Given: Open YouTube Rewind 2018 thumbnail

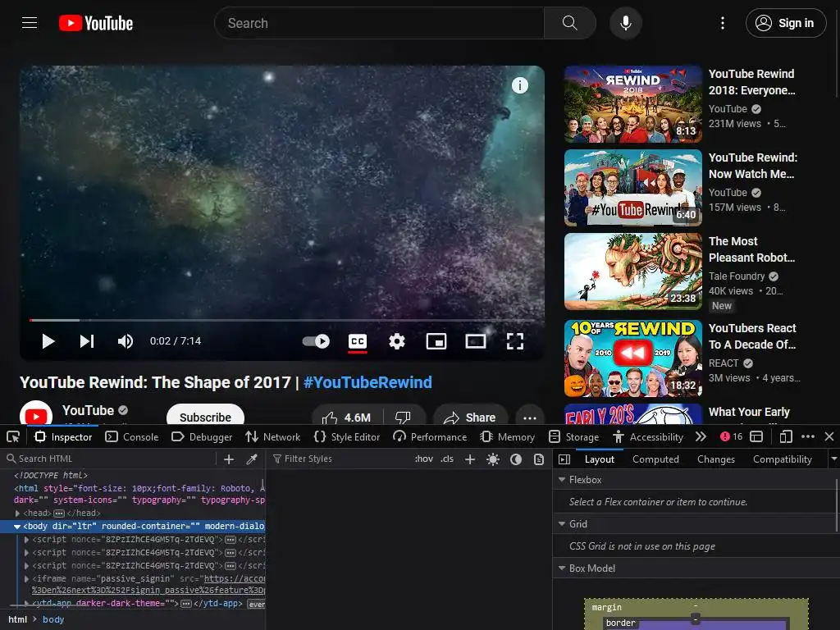Looking at the screenshot, I should point(632,104).
